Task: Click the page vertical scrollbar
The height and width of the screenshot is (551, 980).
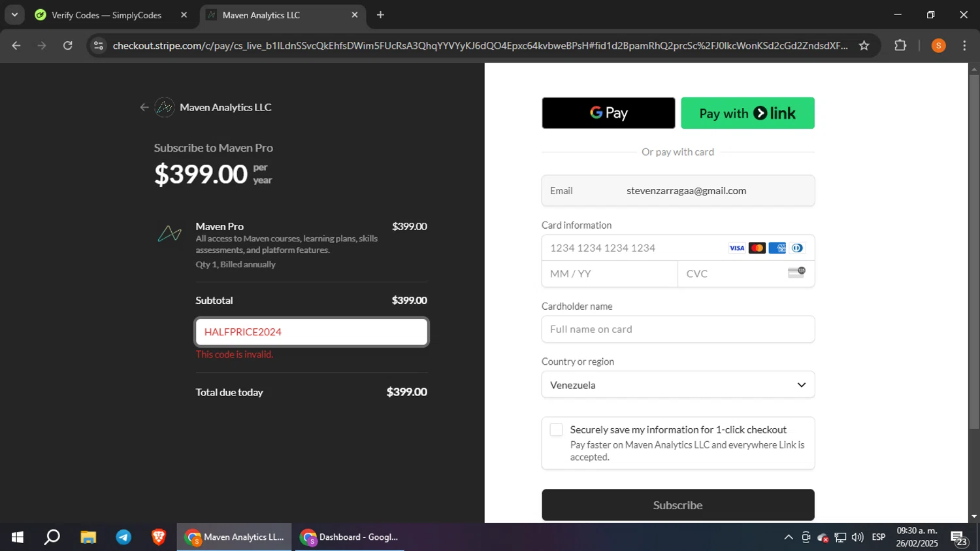Action: click(x=974, y=252)
